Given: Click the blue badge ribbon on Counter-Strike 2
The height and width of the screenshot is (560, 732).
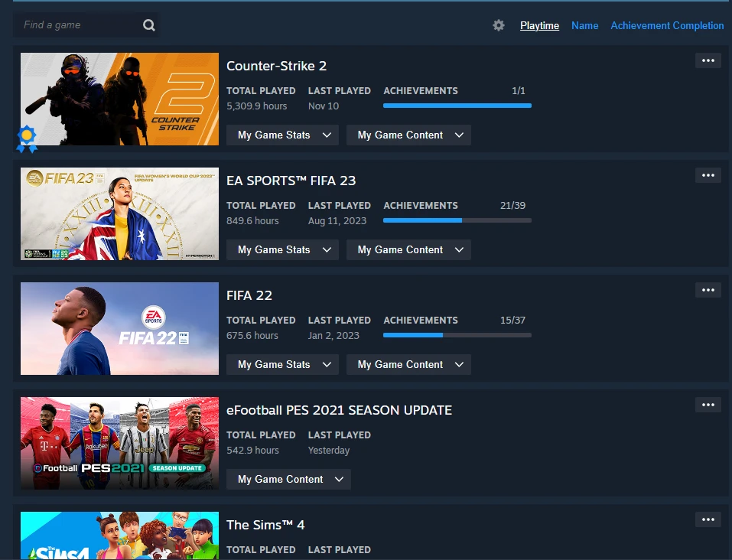Looking at the screenshot, I should [27, 138].
